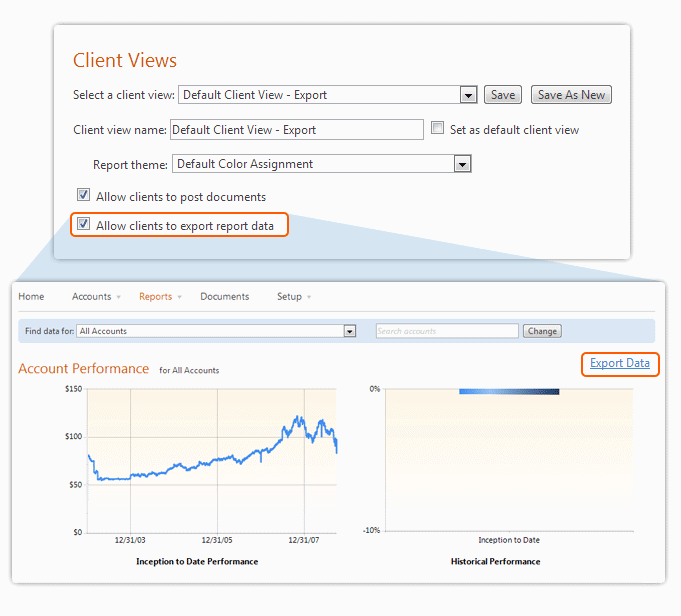Open the Accounts menu
This screenshot has height=616, width=681.
click(95, 297)
